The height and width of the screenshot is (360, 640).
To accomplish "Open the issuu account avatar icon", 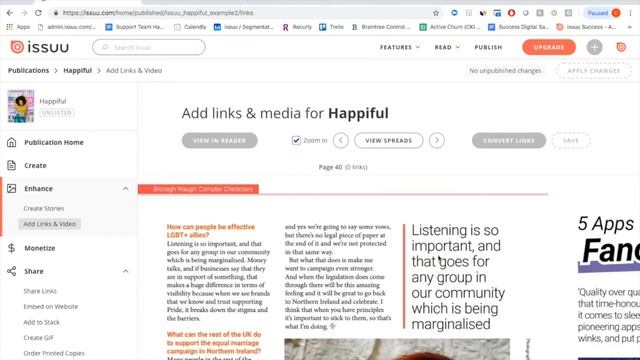I will click(x=621, y=47).
